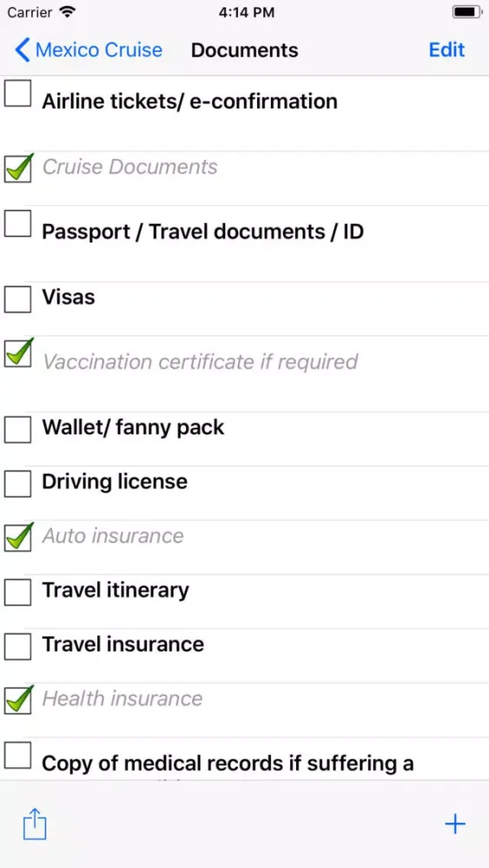Uncheck the Auto insurance green checkmark
Screen dimensions: 489x868
tap(17, 537)
